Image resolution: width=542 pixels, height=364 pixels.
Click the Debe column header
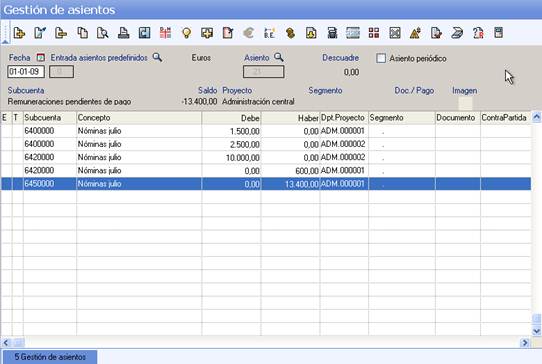[232, 118]
